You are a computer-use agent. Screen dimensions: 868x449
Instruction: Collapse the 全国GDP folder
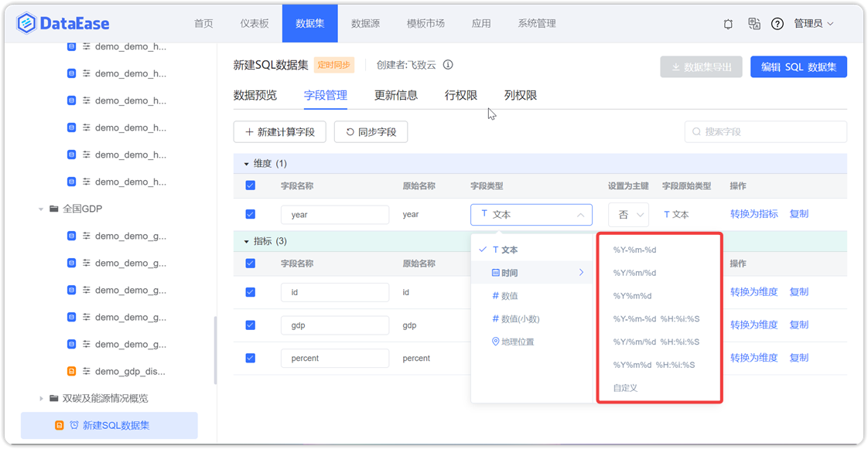(40, 209)
